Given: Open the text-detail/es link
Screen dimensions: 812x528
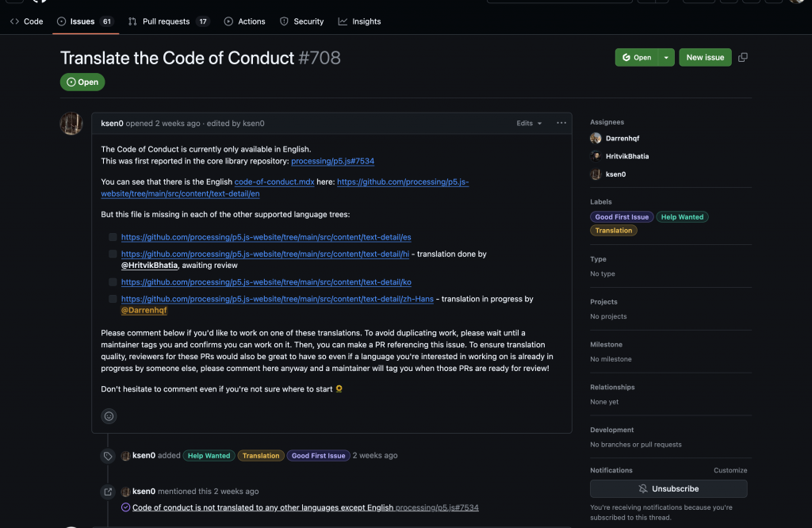Looking at the screenshot, I should 266,237.
